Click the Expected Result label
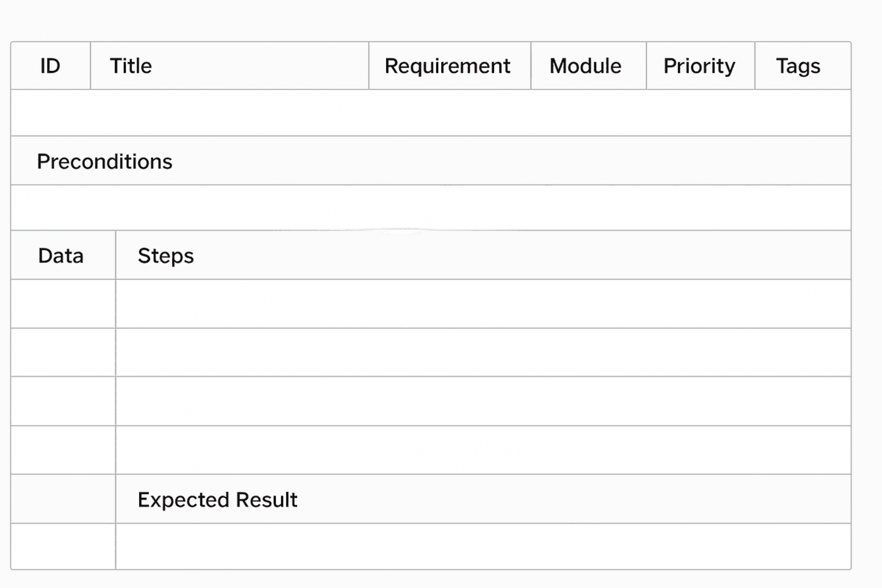The height and width of the screenshot is (588, 882). coord(217,500)
